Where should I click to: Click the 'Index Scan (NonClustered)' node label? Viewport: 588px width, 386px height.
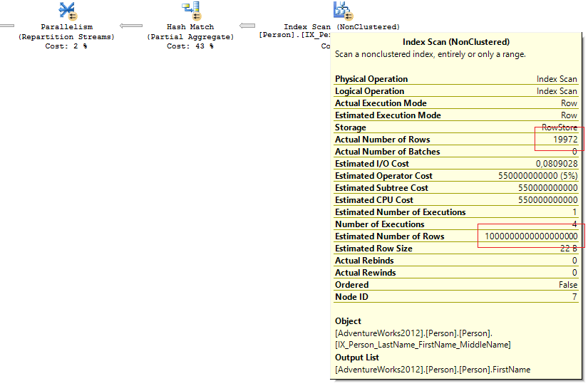point(341,27)
